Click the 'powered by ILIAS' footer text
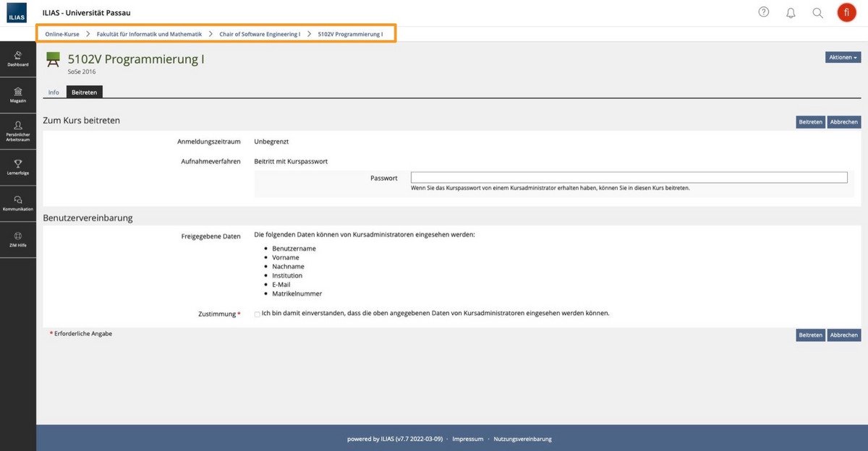 coord(395,439)
